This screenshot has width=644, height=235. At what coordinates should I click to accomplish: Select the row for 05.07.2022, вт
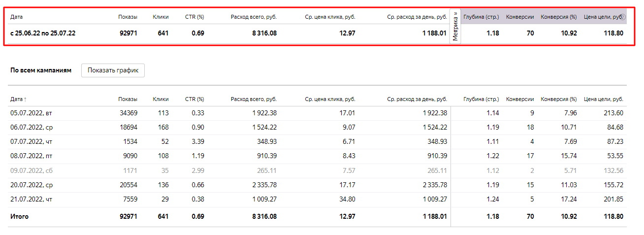317,113
